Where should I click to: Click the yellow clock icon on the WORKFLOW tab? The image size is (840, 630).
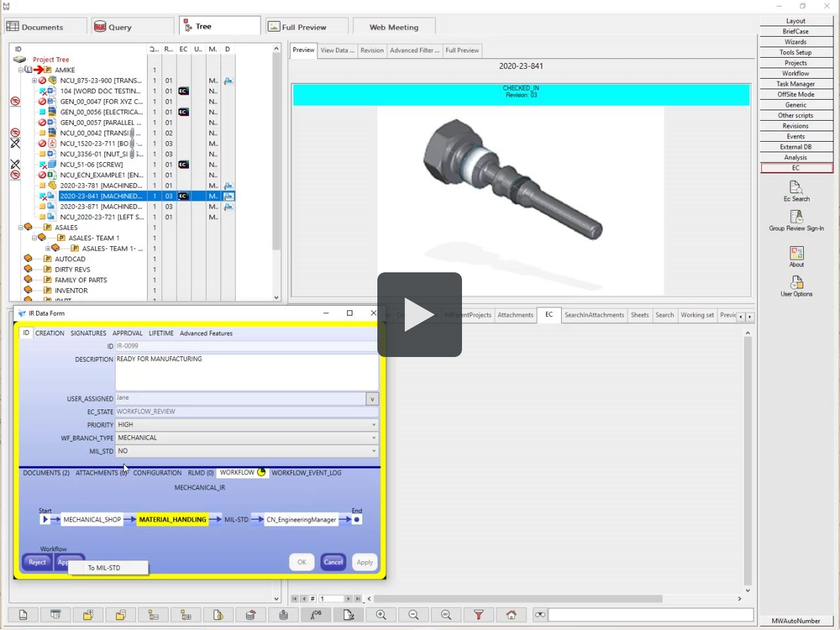[x=261, y=472]
